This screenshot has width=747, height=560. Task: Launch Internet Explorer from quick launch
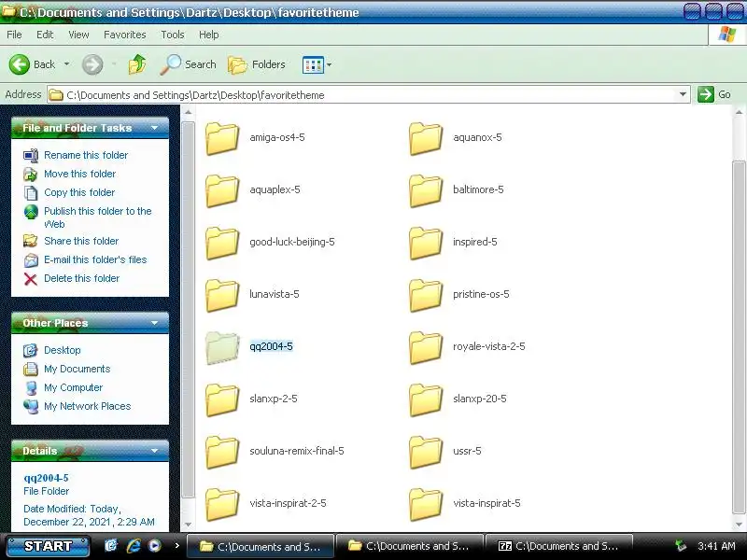coord(134,546)
